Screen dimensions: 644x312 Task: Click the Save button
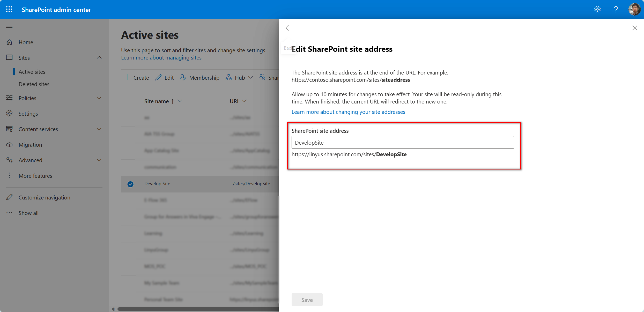[x=307, y=300]
